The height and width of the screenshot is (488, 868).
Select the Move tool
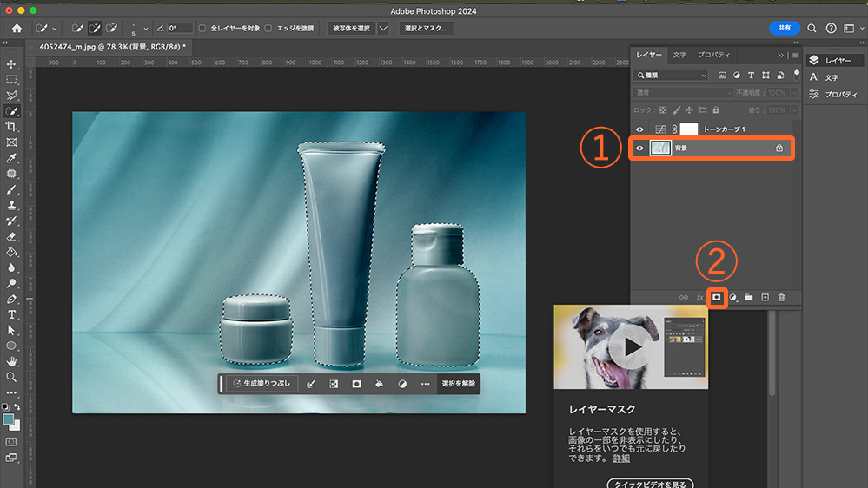point(11,64)
